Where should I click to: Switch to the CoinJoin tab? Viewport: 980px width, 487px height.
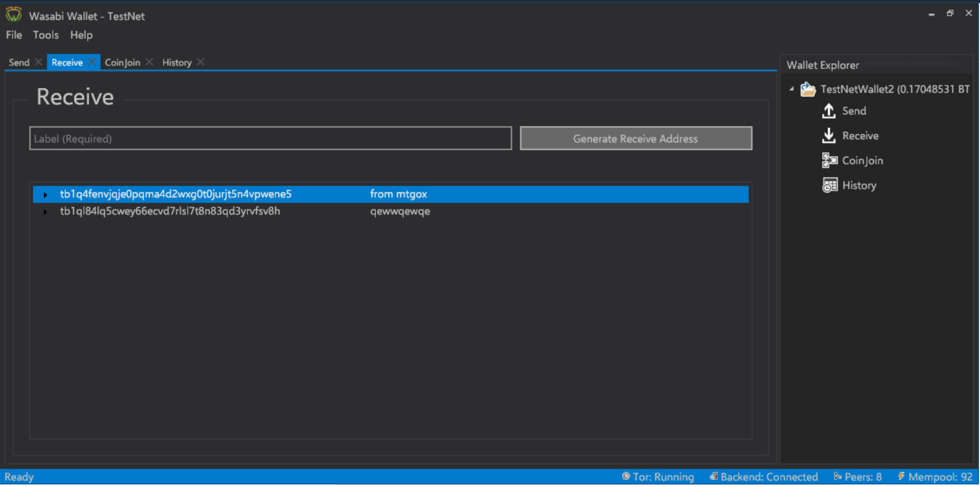122,62
